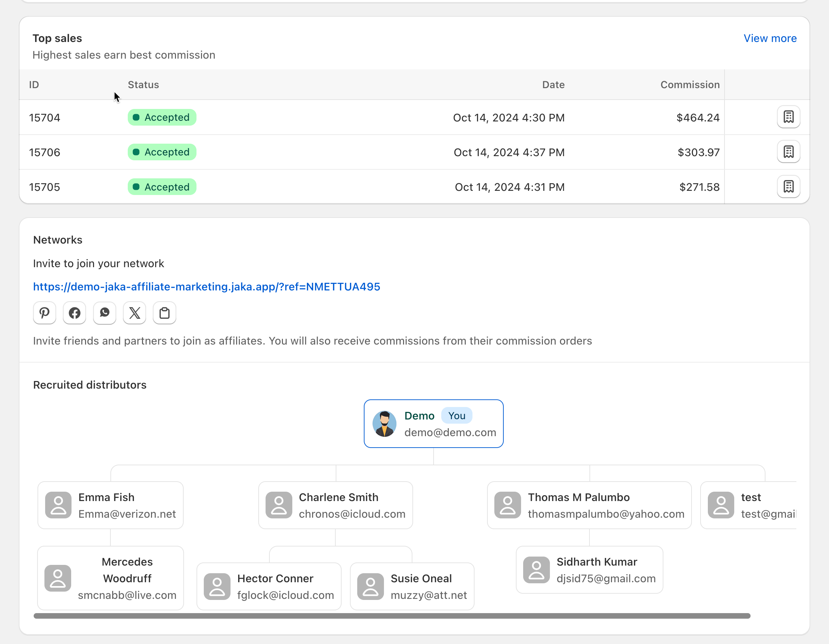Select Hector Conner distributor card
This screenshot has width=829, height=644.
(x=269, y=586)
